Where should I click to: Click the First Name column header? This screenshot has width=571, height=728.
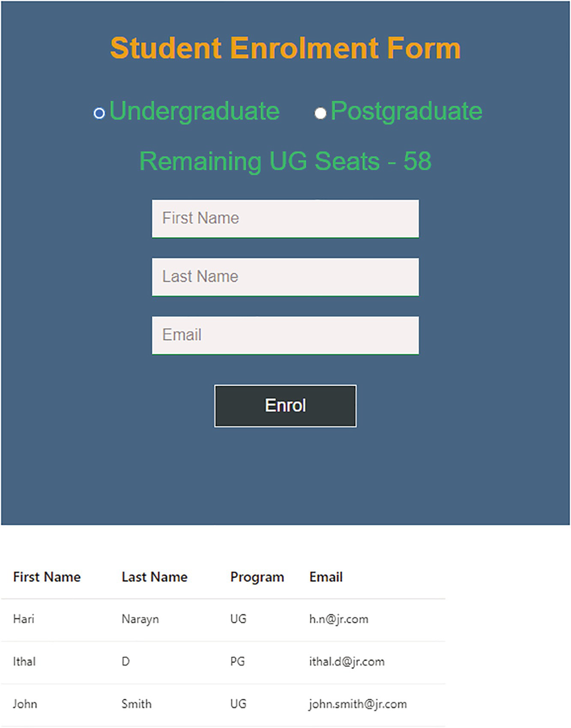pyautogui.click(x=47, y=577)
